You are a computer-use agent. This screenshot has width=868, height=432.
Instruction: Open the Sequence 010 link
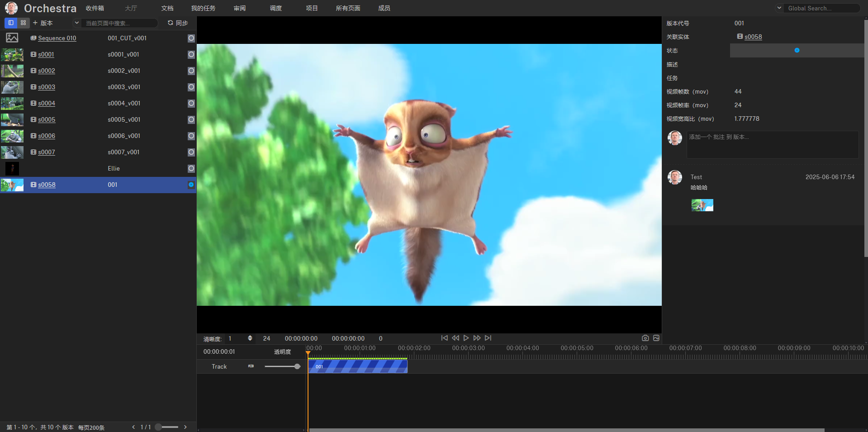coord(57,38)
